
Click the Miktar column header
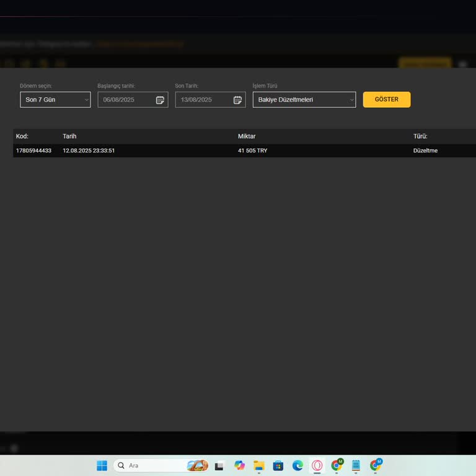247,136
